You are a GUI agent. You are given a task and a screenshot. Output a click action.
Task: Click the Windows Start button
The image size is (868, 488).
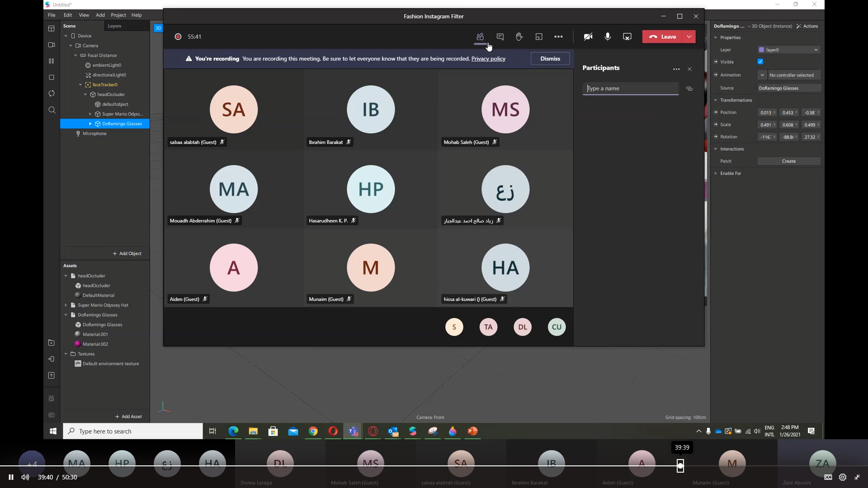pos(53,432)
